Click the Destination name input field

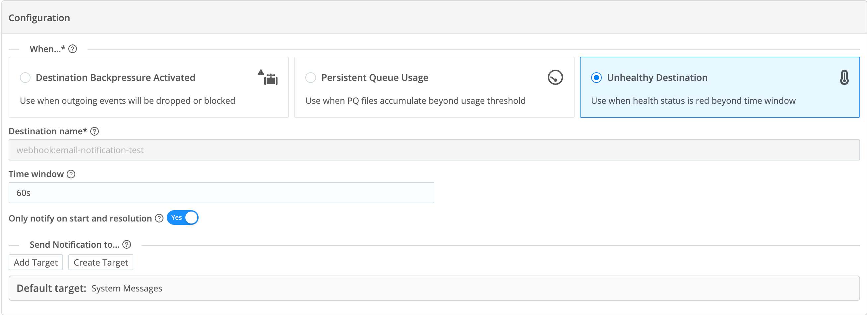click(x=434, y=150)
